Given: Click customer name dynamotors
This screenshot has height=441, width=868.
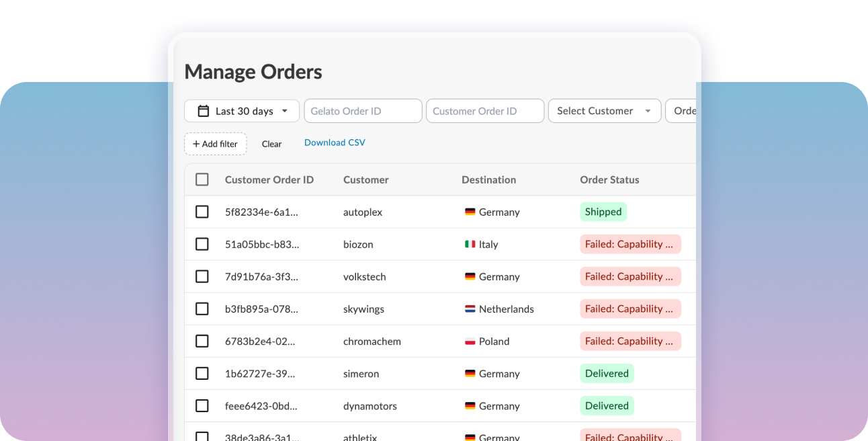Looking at the screenshot, I should click(370, 405).
